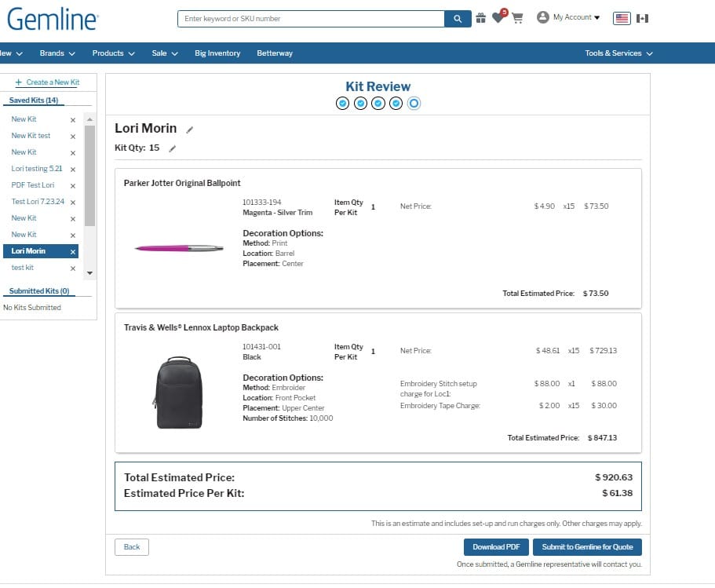Edit the Kit Qty with pencil icon
This screenshot has width=715, height=588.
(173, 148)
